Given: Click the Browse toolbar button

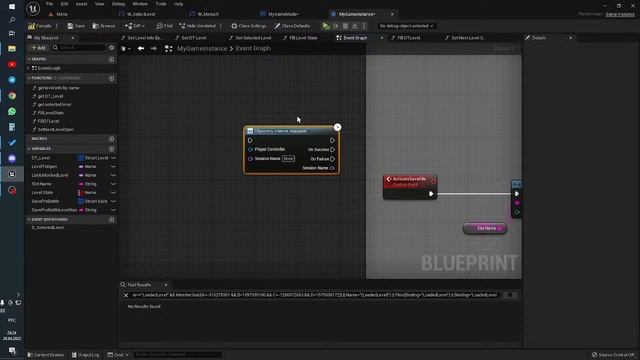Looking at the screenshot, I should tap(104, 26).
